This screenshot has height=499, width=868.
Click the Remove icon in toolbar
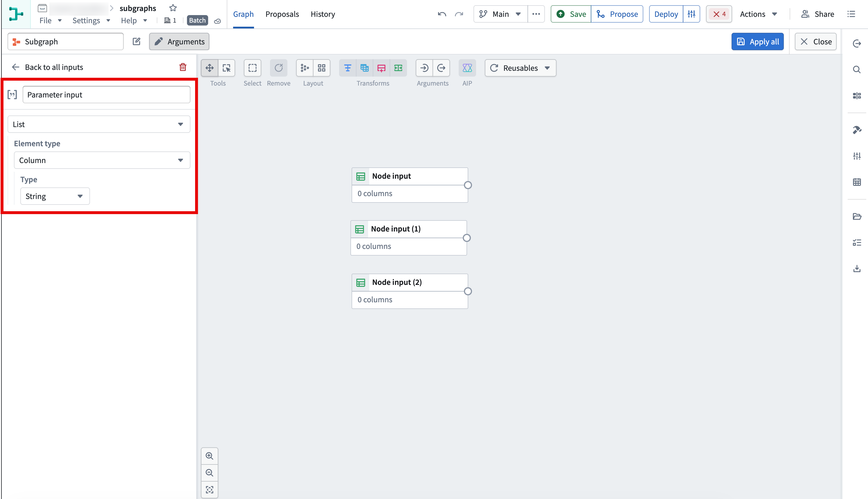tap(278, 68)
